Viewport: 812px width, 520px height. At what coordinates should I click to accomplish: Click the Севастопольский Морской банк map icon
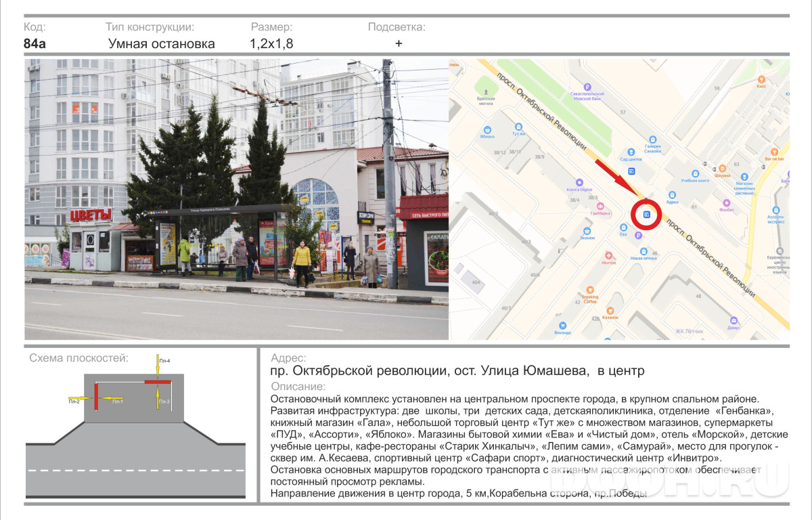click(x=587, y=87)
